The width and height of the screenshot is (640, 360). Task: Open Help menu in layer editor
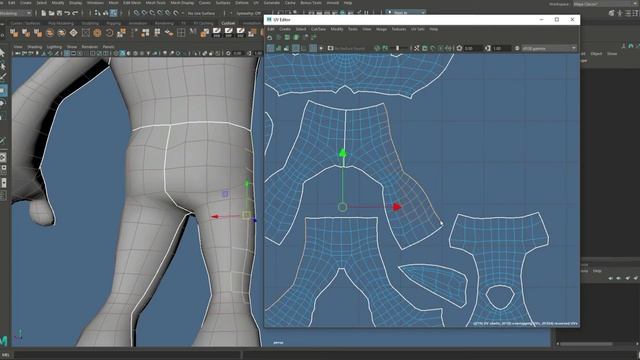(x=597, y=271)
